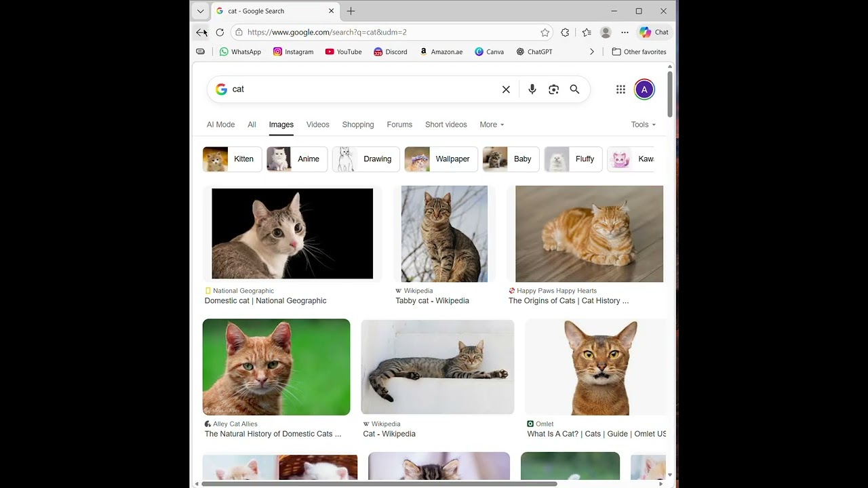
Task: Open Omlet Abyssinian cat image
Action: tap(596, 367)
